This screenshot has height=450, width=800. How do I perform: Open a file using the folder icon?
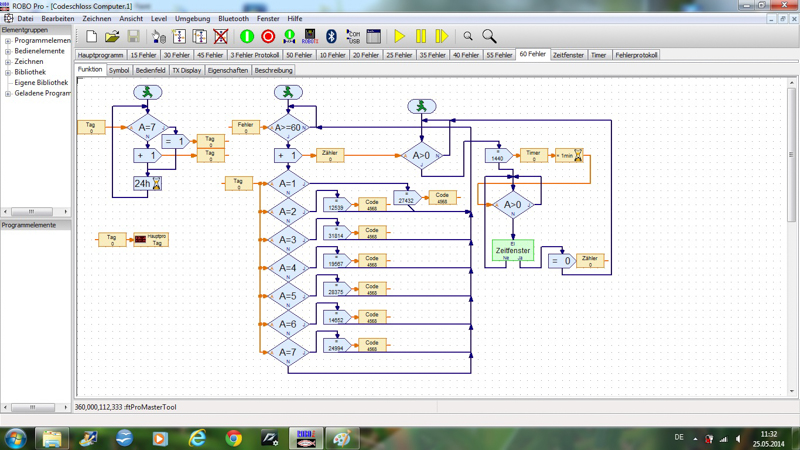pos(112,37)
